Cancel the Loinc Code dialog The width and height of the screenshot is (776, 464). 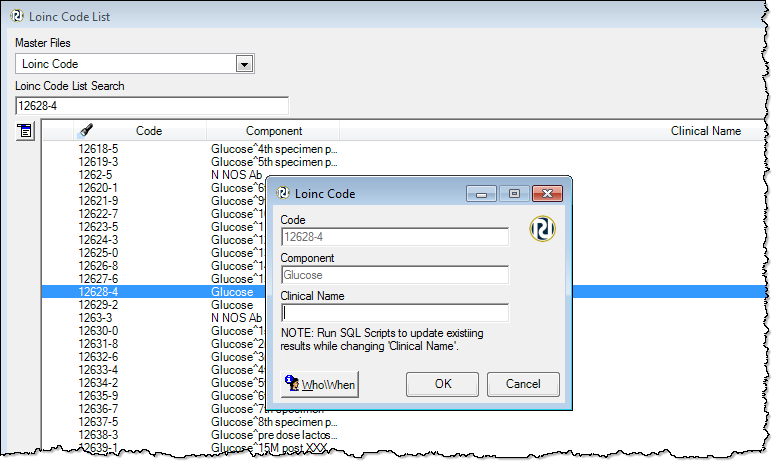(x=522, y=384)
